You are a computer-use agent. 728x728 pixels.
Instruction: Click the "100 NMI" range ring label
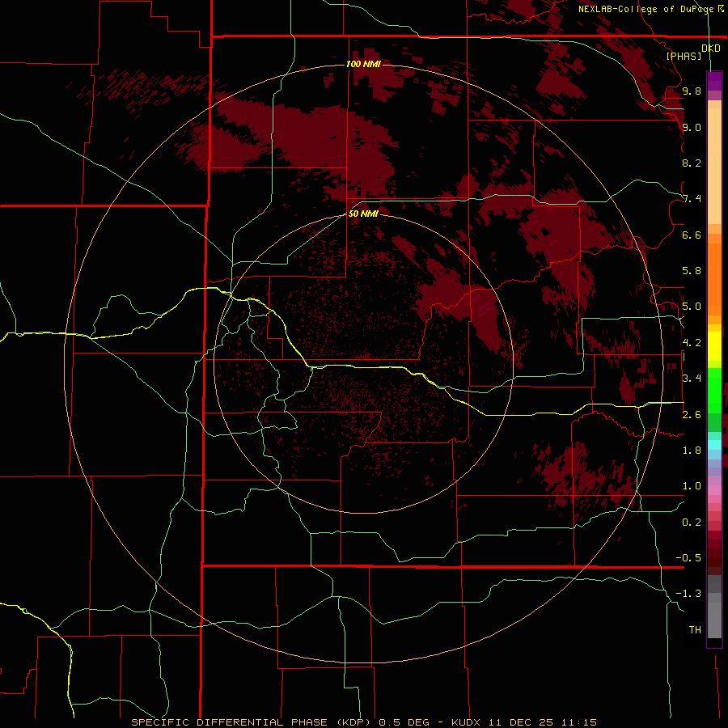click(363, 64)
